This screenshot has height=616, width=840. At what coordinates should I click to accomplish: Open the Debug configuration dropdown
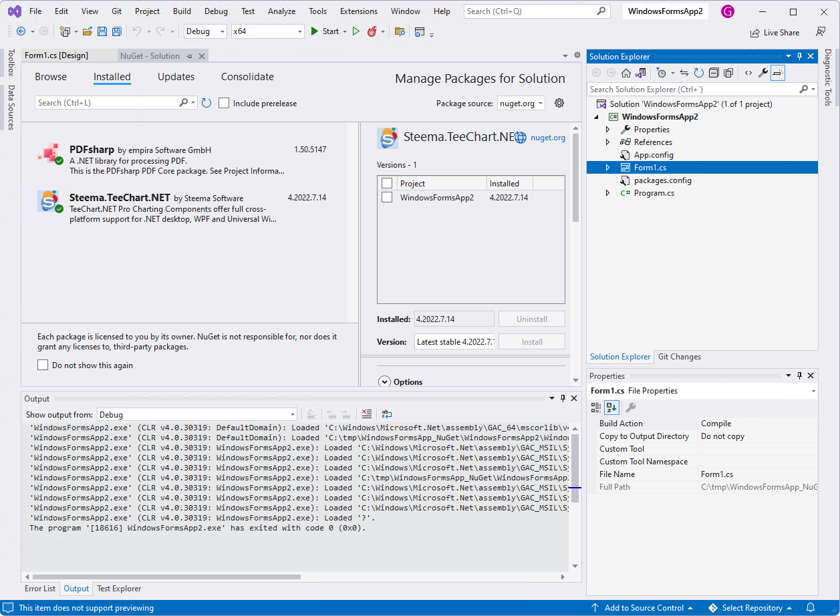205,31
